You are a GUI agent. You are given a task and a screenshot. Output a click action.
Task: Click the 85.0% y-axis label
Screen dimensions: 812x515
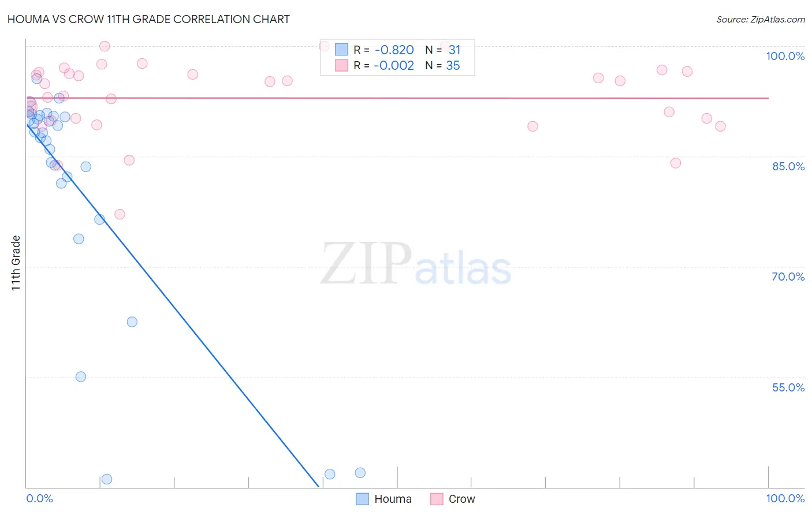(788, 166)
